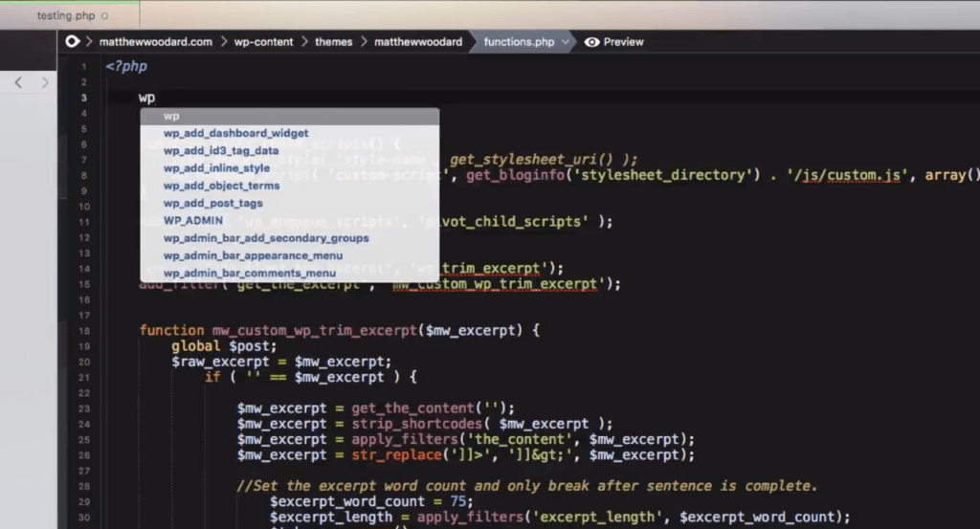Image resolution: width=980 pixels, height=529 pixels.
Task: Click 'function' keyword on line 18
Action: tap(172, 330)
